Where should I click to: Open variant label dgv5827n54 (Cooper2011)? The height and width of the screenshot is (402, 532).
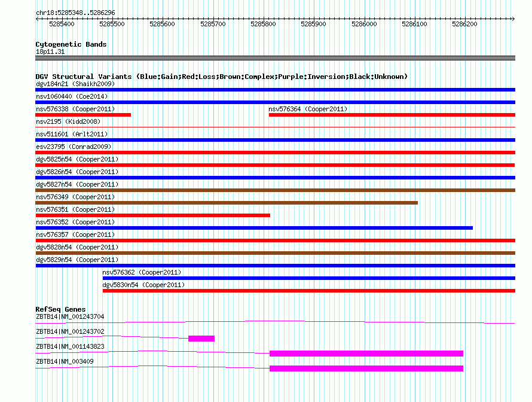tap(77, 184)
